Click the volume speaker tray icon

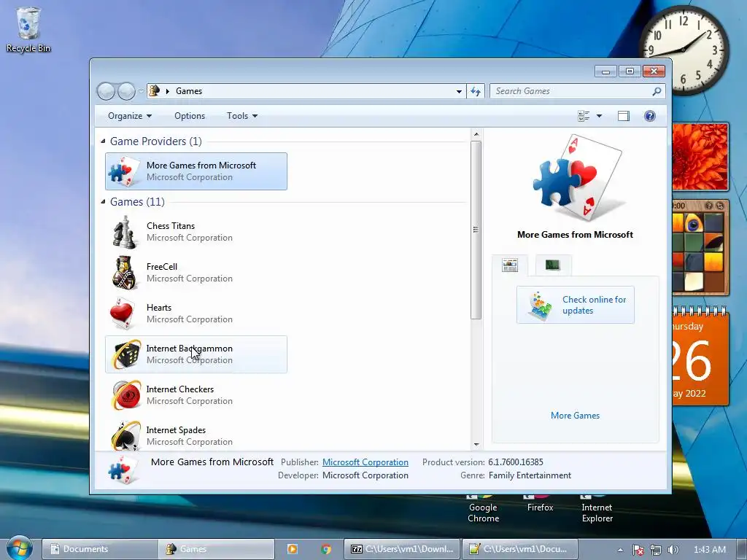click(x=673, y=550)
